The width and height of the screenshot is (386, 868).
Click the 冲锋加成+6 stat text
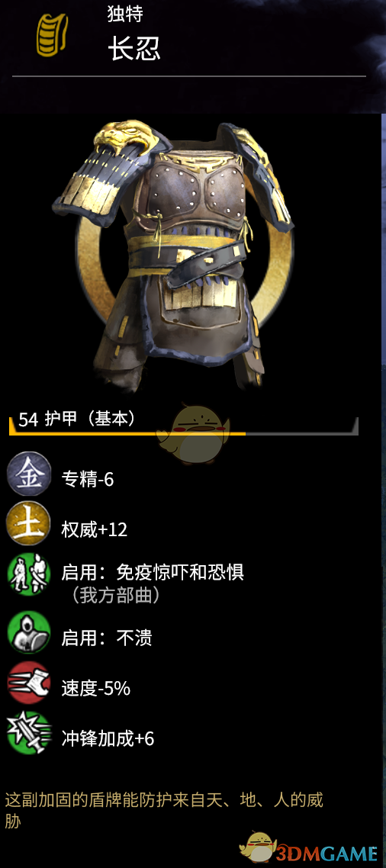pyautogui.click(x=108, y=738)
